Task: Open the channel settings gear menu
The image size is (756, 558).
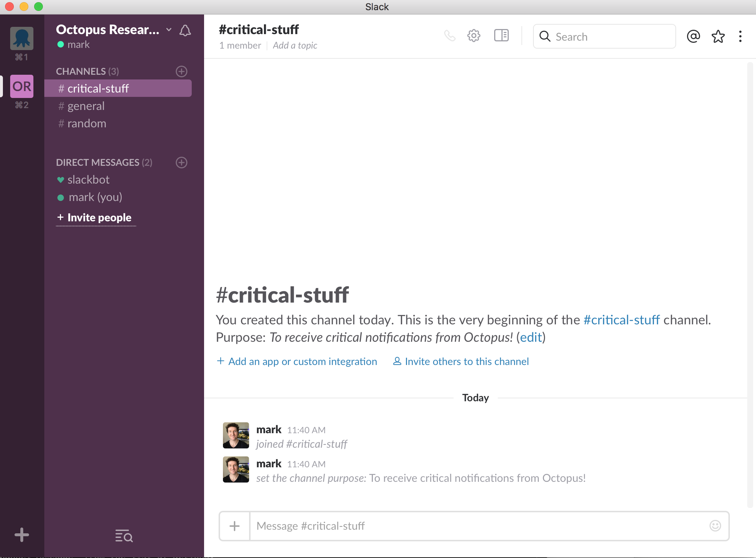Action: (x=474, y=36)
